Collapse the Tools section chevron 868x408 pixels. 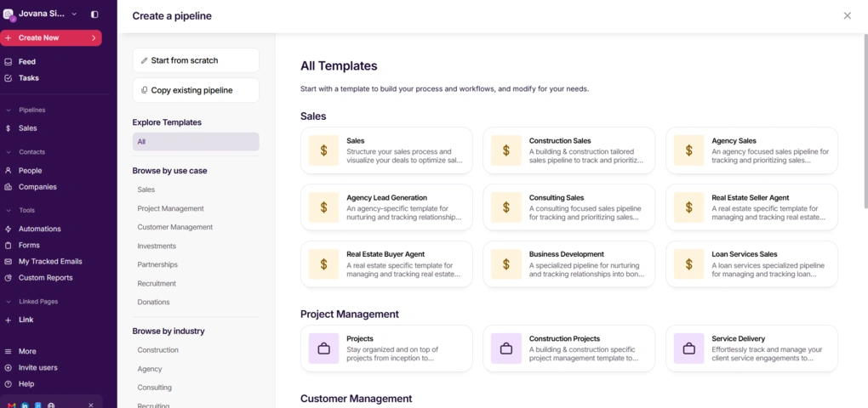click(9, 211)
